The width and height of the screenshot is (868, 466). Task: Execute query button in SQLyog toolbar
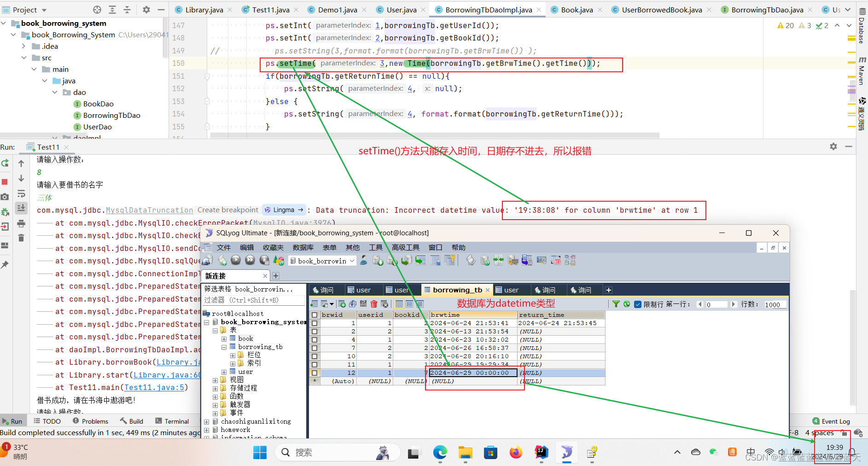coord(236,261)
